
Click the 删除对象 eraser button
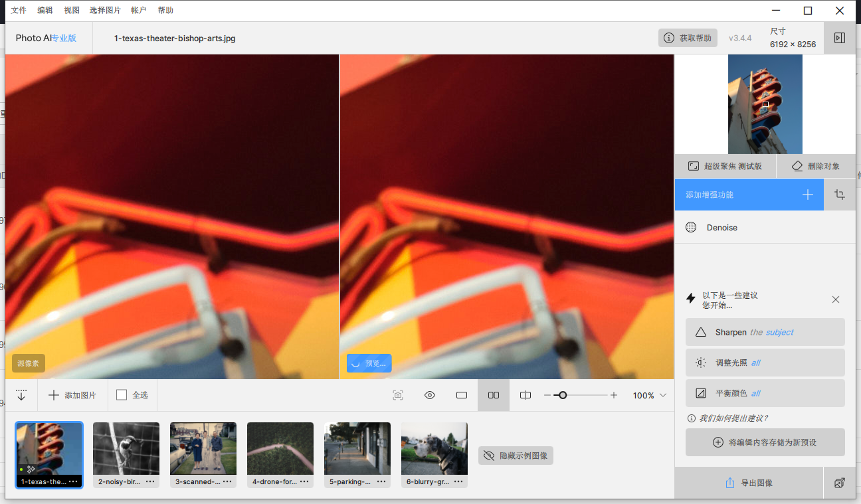pos(816,166)
